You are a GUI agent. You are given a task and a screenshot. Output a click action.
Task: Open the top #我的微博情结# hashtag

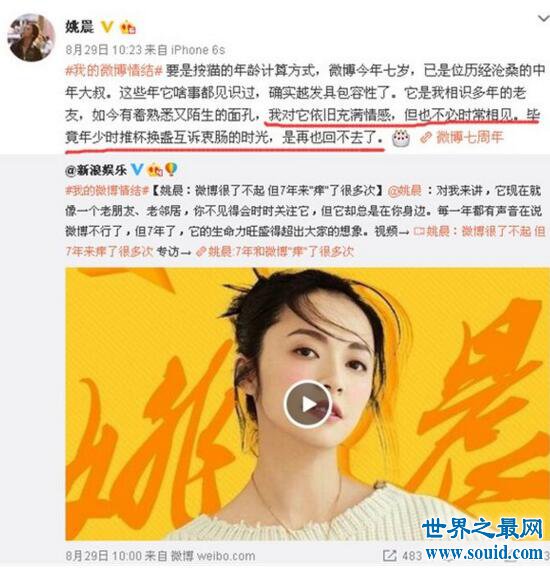tap(114, 70)
